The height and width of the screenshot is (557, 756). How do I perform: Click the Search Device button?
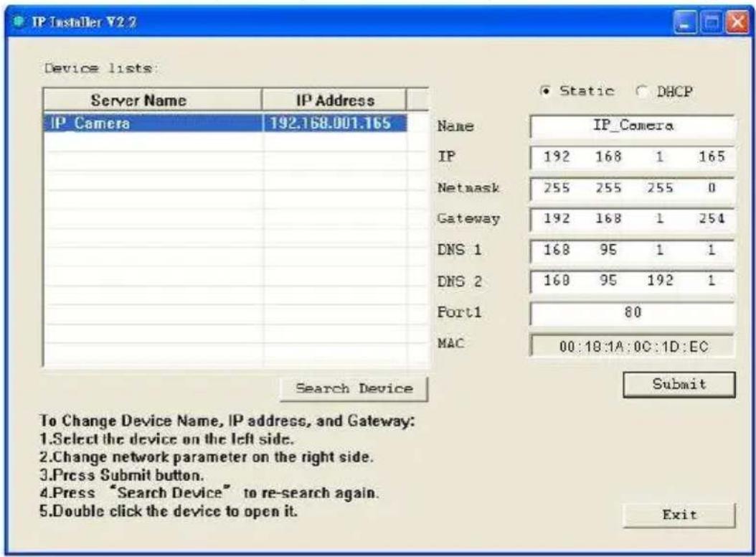point(354,388)
